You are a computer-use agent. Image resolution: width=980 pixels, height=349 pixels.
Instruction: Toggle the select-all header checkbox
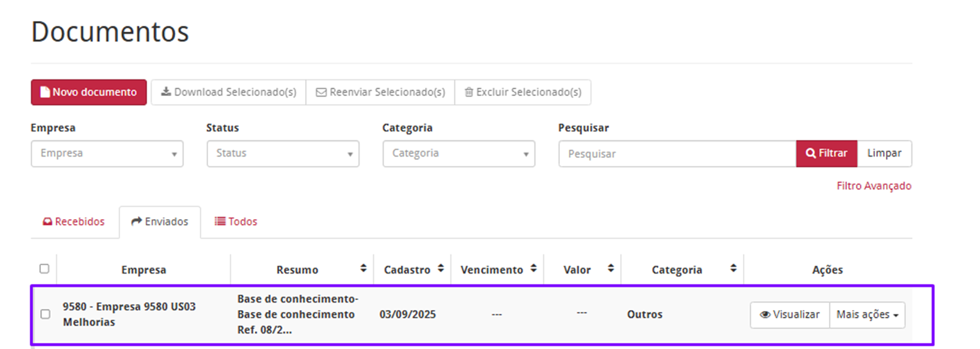point(45,269)
